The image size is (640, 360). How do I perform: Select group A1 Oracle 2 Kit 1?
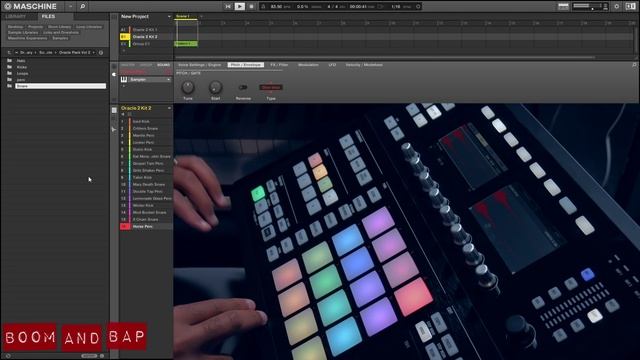146,30
